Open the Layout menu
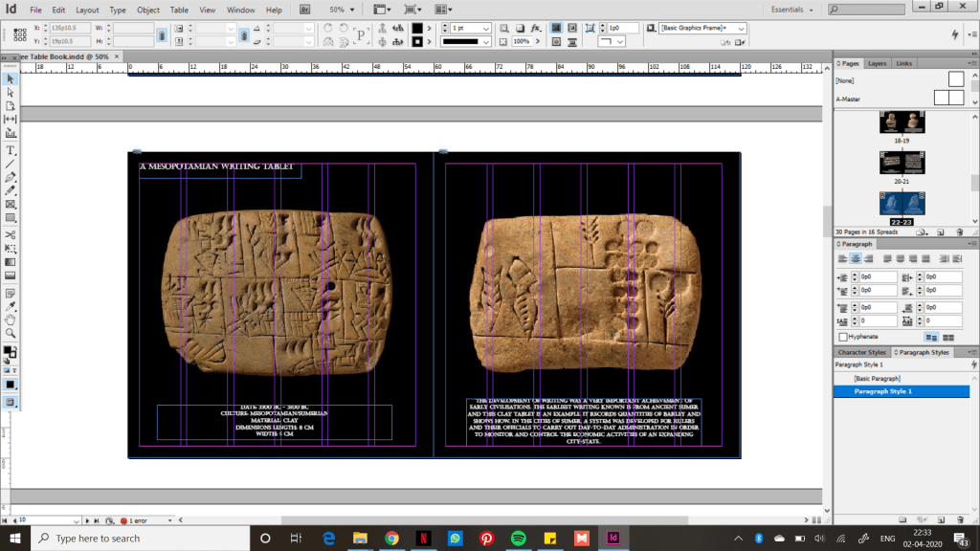The image size is (980, 551). point(87,10)
